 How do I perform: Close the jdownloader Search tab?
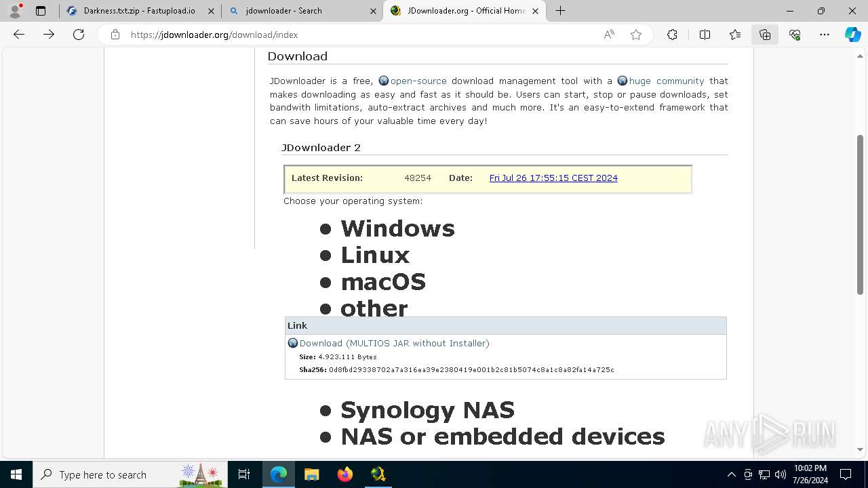coord(374,11)
